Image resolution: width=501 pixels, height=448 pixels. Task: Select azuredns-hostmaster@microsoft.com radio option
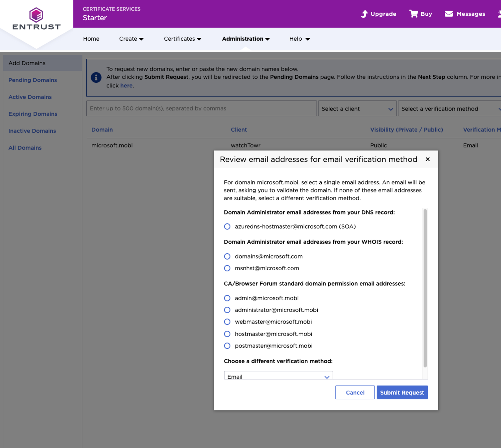pos(227,227)
